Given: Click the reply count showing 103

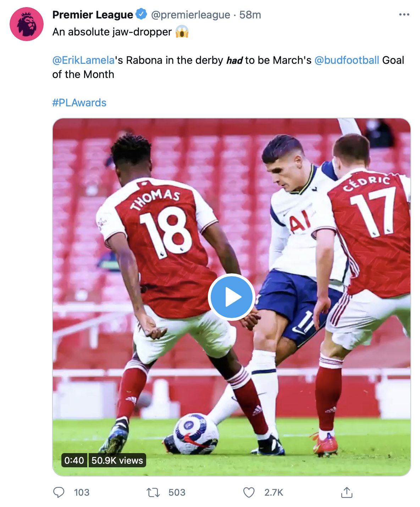Looking at the screenshot, I should pos(82,492).
